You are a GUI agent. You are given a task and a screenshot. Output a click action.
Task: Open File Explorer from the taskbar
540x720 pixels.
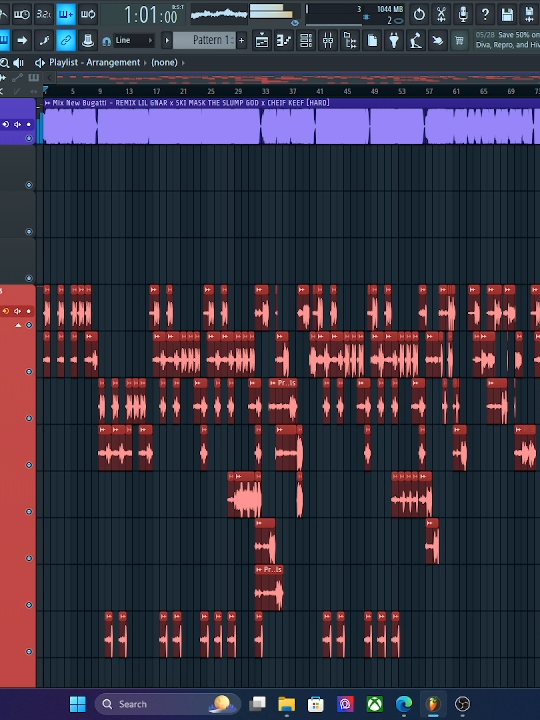(x=287, y=704)
